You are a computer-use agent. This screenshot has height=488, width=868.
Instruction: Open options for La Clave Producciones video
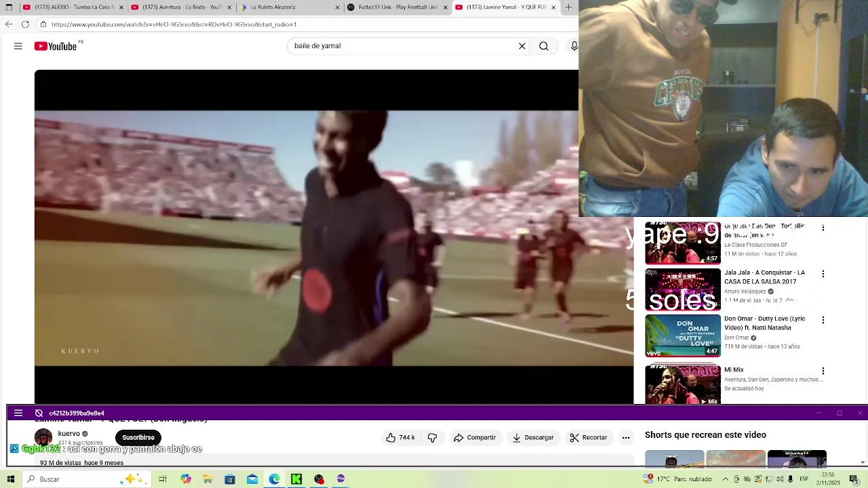pos(823,228)
